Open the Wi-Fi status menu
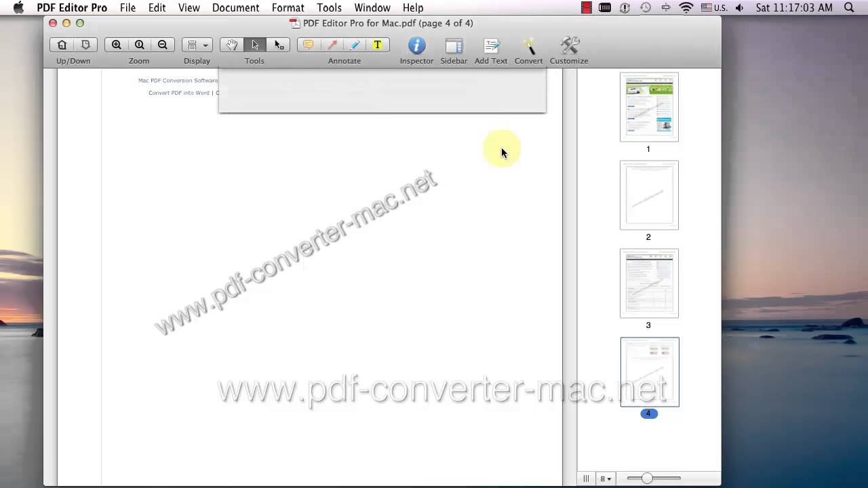Image resolution: width=868 pixels, height=488 pixels. coord(686,7)
